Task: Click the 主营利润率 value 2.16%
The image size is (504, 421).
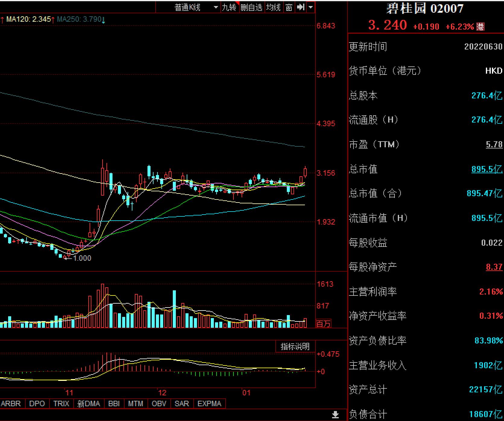Action: [491, 292]
